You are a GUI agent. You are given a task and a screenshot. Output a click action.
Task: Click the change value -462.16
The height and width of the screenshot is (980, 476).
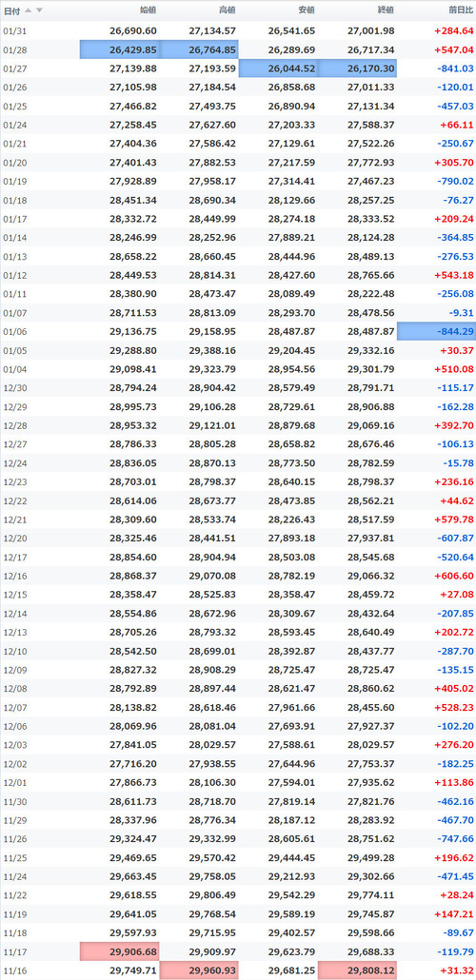coord(455,801)
